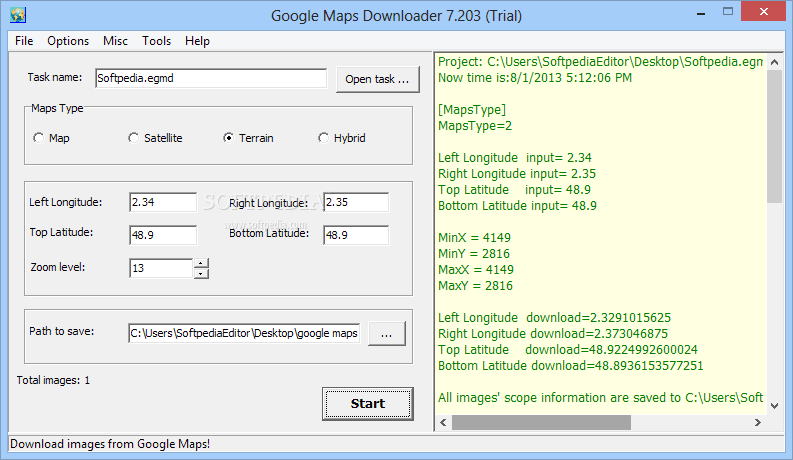This screenshot has width=793, height=460.
Task: Click status bar 'Download images from Google Maps!'
Action: (110, 444)
